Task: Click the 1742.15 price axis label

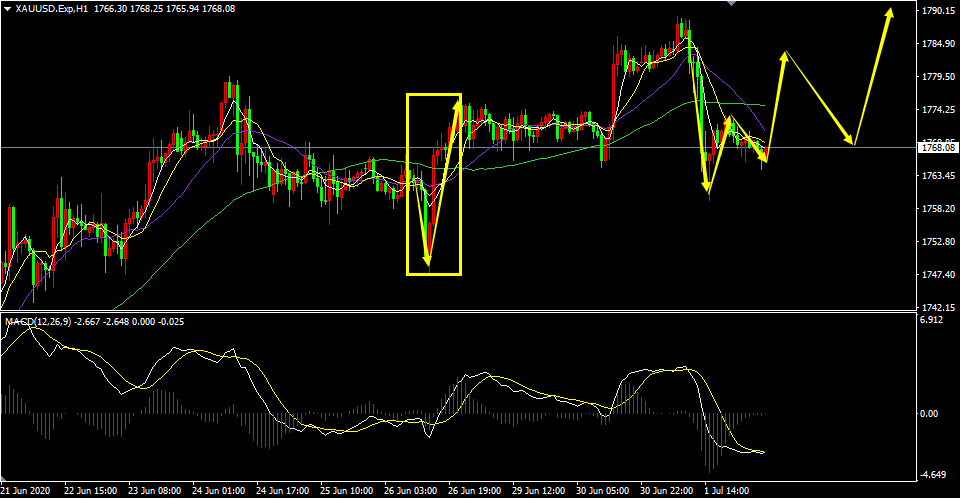Action: click(x=939, y=307)
